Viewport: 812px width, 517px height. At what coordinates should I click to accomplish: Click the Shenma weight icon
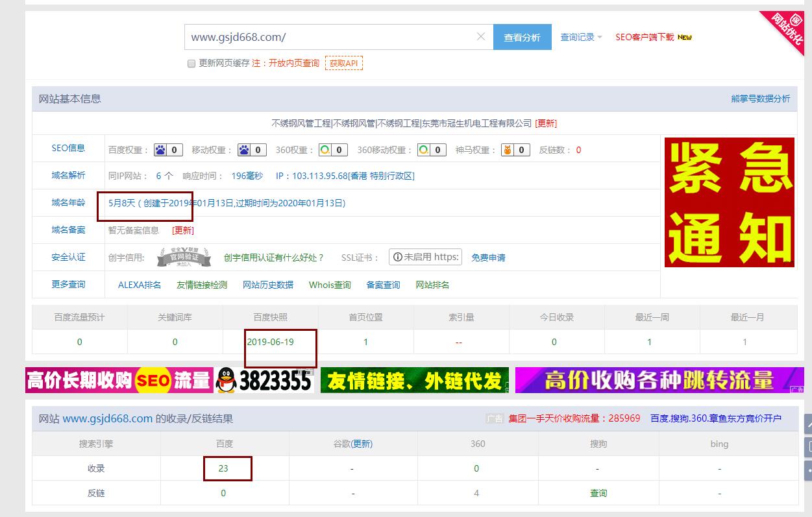507,150
